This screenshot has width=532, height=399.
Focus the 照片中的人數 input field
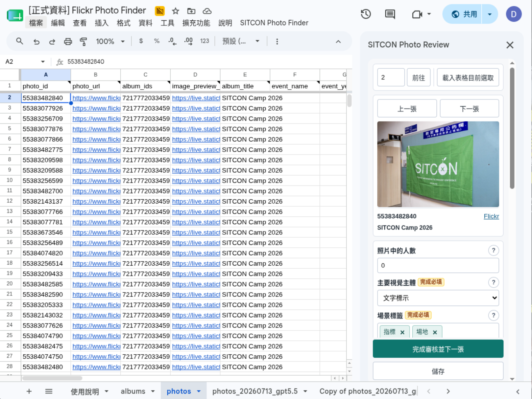438,265
